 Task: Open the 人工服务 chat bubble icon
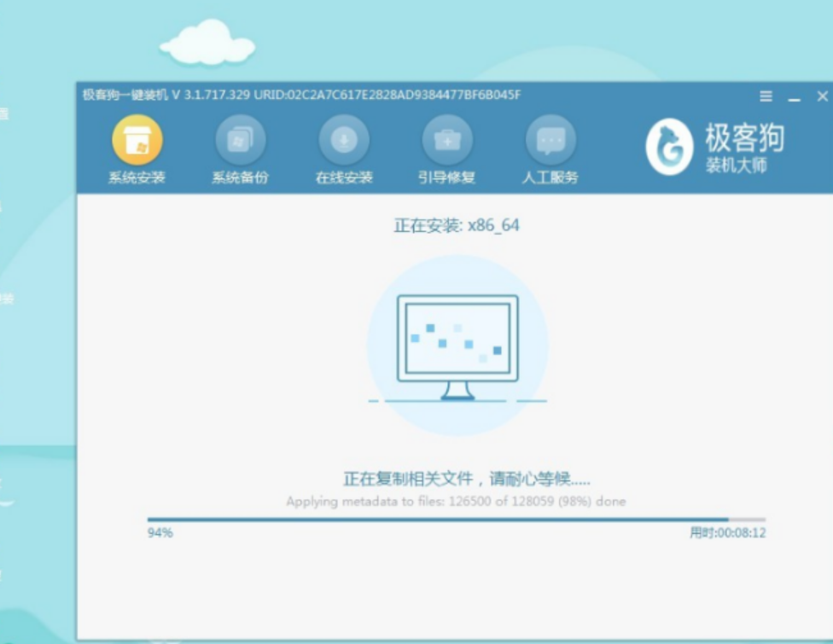click(x=550, y=140)
